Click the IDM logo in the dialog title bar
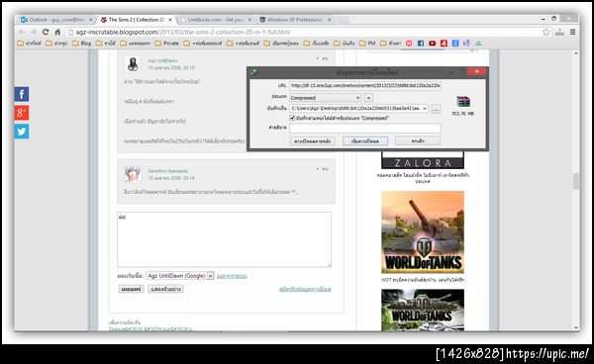The image size is (594, 364). point(253,71)
